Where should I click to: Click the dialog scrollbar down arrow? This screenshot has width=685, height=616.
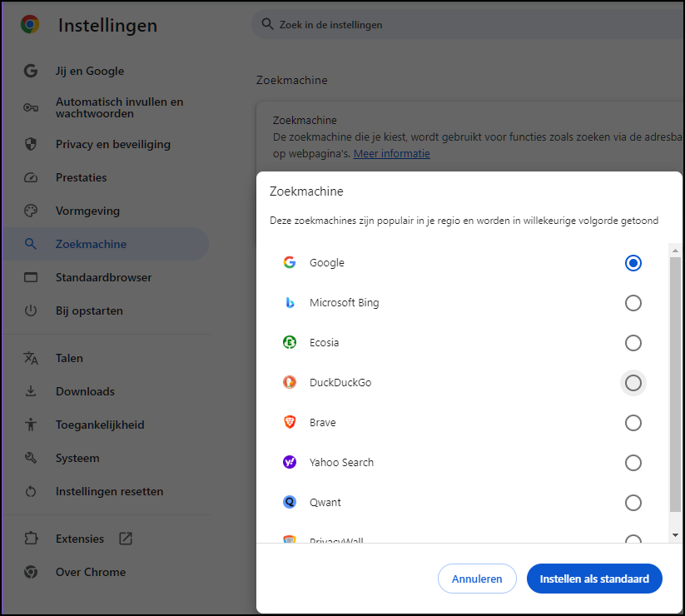(x=675, y=534)
